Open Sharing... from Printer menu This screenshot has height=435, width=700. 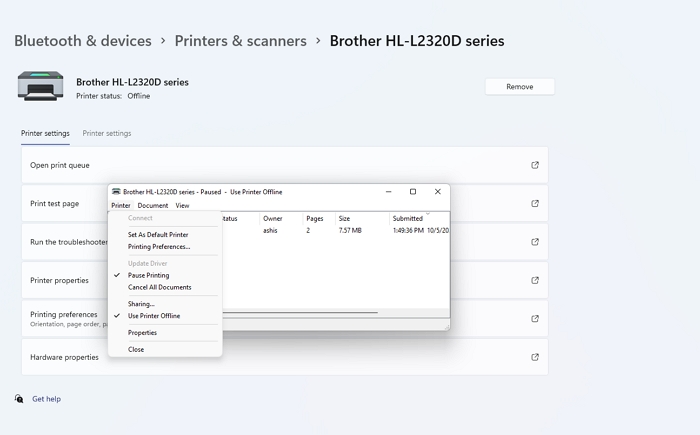point(141,304)
